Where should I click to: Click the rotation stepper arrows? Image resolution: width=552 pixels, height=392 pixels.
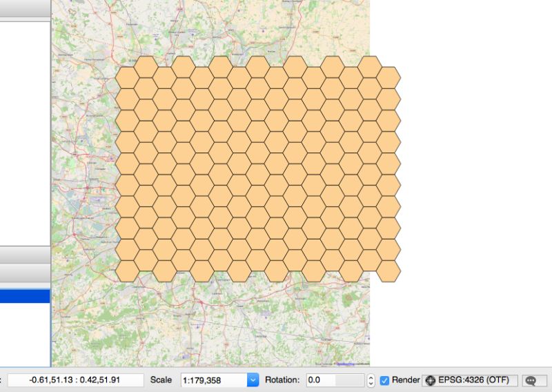click(371, 380)
